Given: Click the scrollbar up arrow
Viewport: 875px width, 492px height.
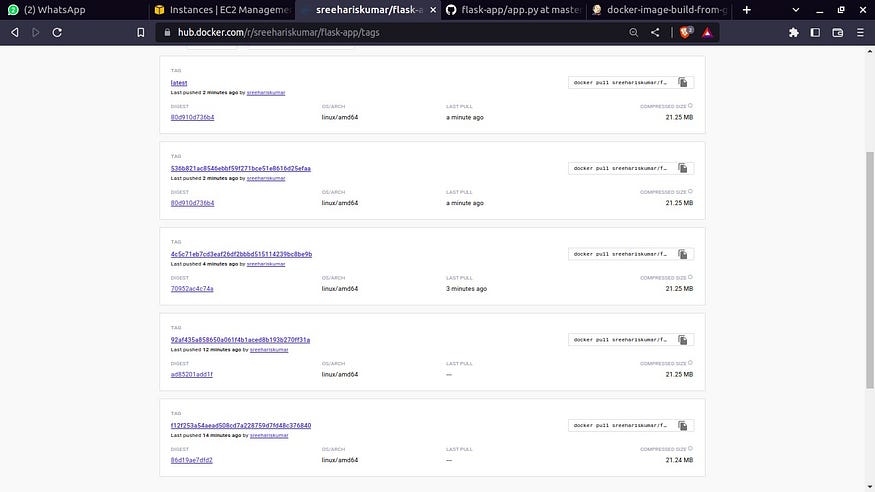Looking at the screenshot, I should [869, 51].
